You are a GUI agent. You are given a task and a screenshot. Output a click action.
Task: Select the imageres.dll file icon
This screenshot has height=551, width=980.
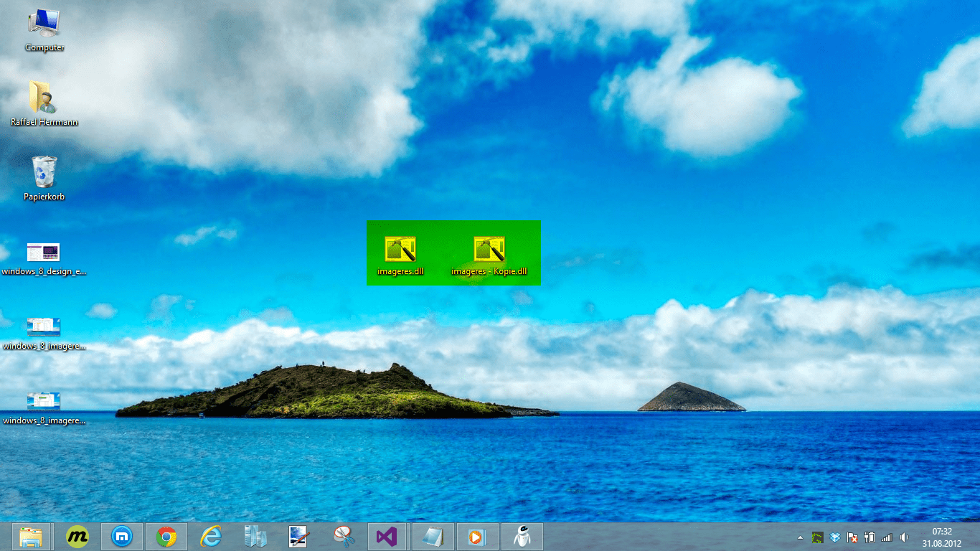[400, 256]
